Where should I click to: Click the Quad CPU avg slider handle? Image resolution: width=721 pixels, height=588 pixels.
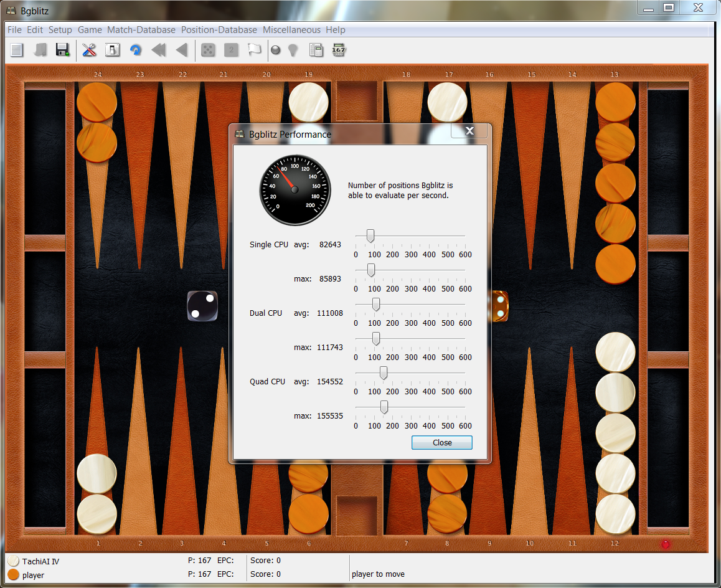(x=383, y=373)
